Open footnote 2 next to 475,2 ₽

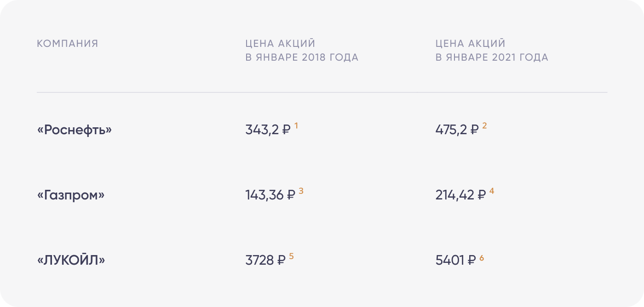click(x=484, y=125)
